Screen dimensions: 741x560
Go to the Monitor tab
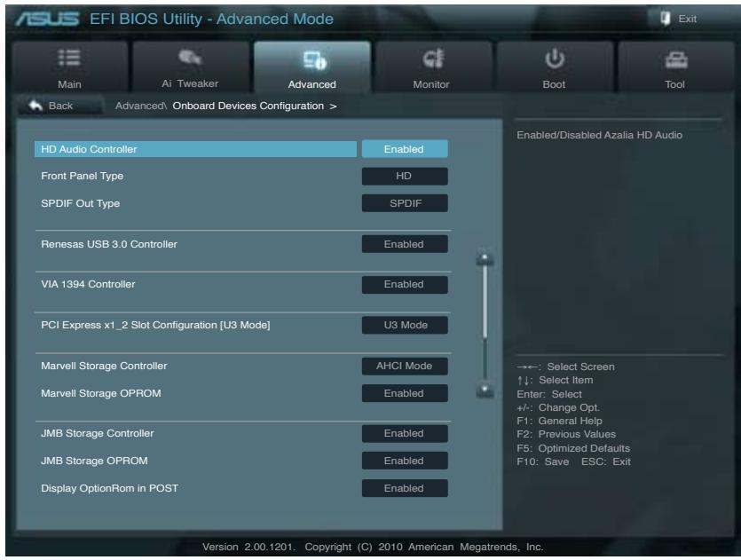click(433, 67)
